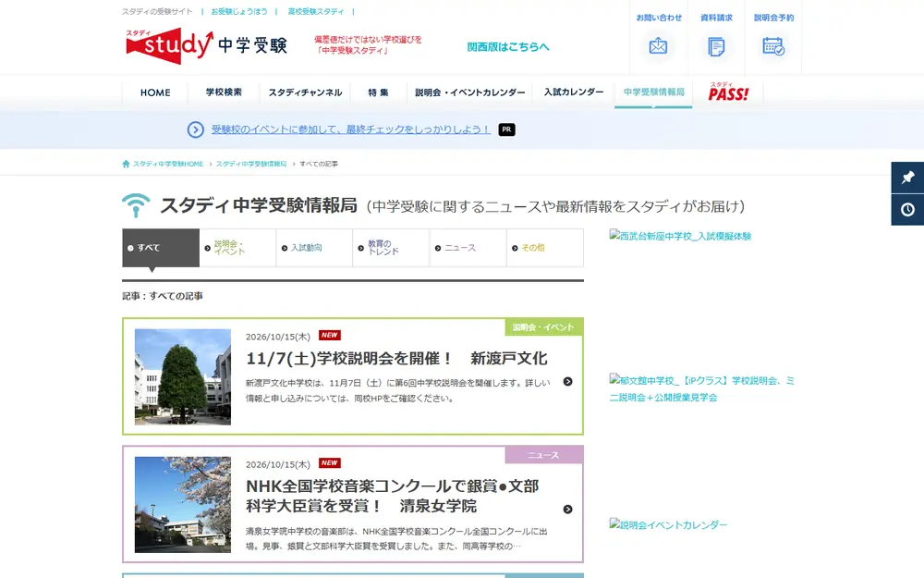Open 学校検索 navigation item
Screen dimensions: 924x578
(224, 92)
